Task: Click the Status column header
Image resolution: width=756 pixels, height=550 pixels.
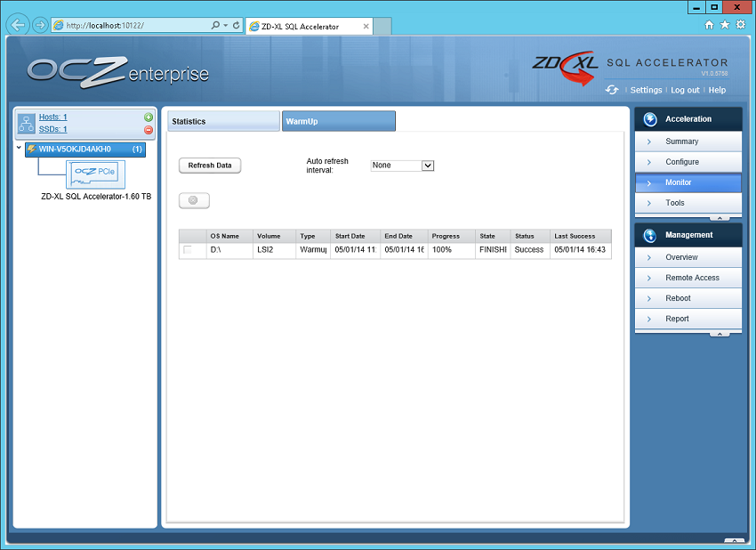Action: point(530,236)
